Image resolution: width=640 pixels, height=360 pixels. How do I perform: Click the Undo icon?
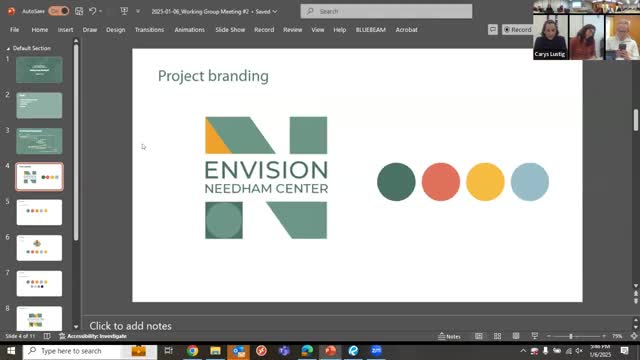pyautogui.click(x=93, y=11)
